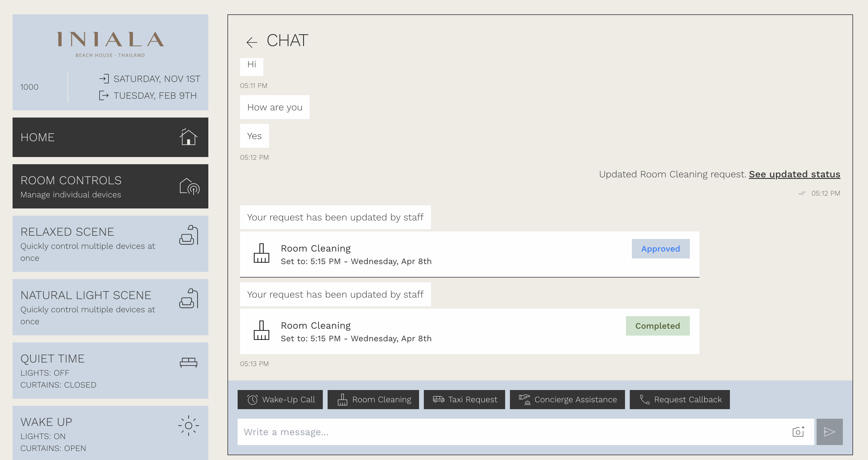Request a Wake-Up Call
The height and width of the screenshot is (460, 868).
click(x=280, y=400)
